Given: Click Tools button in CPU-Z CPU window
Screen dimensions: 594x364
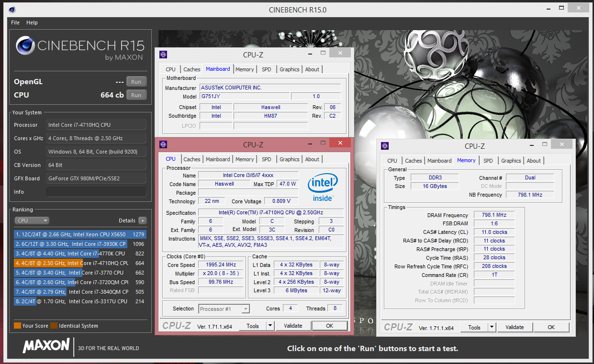Looking at the screenshot, I should click(x=253, y=326).
